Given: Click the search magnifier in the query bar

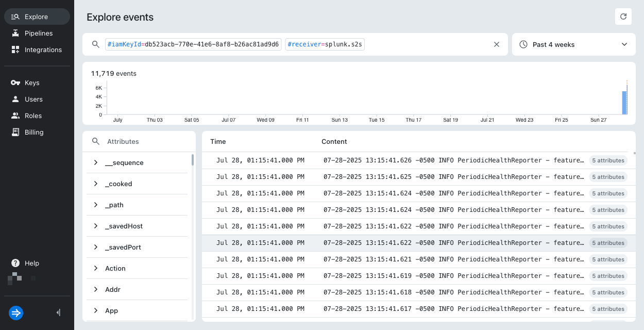Looking at the screenshot, I should point(95,44).
